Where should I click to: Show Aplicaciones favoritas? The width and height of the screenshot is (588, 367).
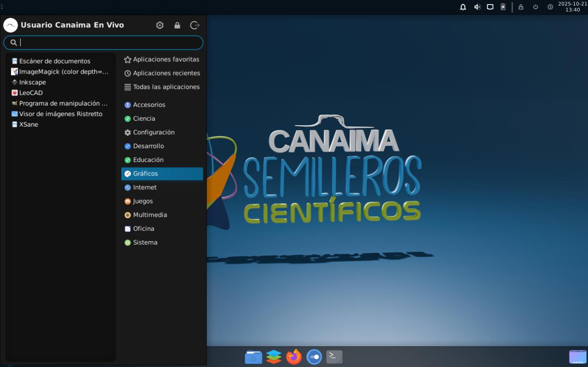pyautogui.click(x=166, y=59)
